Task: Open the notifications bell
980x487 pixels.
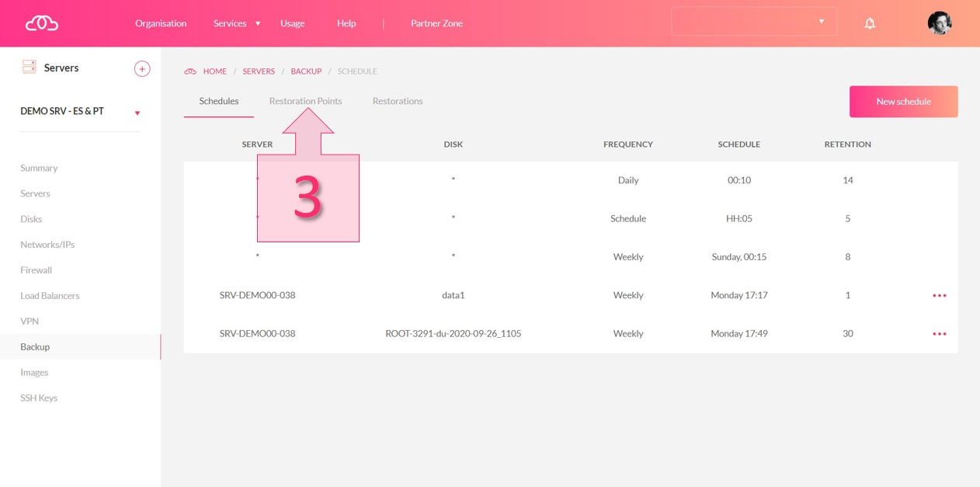Action: click(870, 23)
